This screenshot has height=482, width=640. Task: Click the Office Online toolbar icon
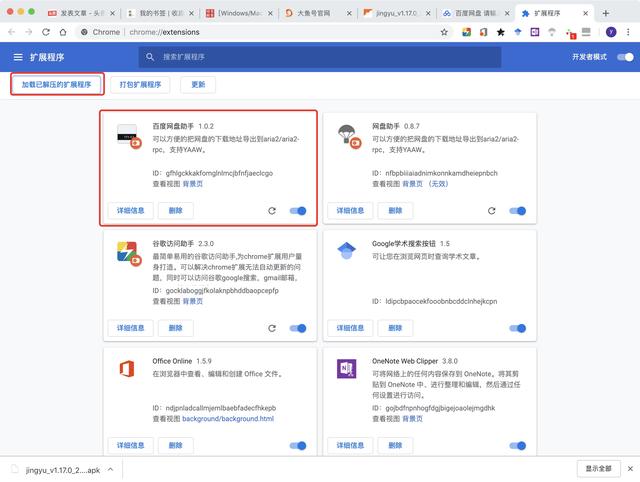483,32
